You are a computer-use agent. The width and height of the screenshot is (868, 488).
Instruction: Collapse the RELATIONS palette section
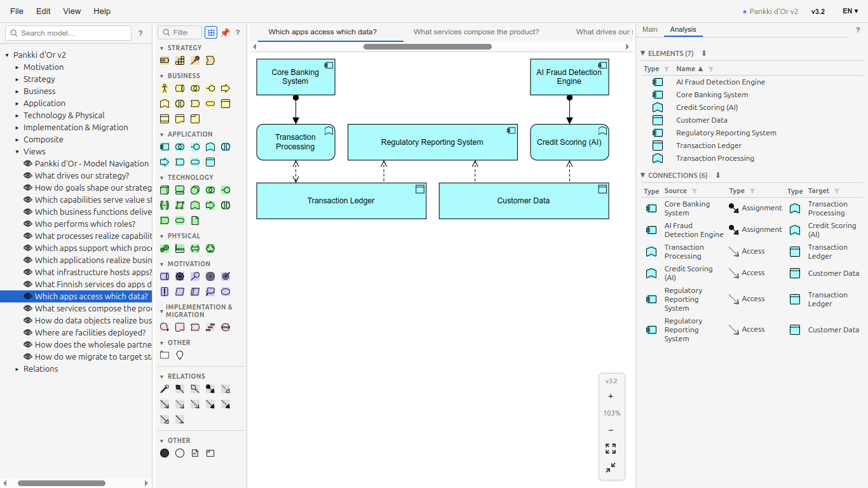point(162,377)
